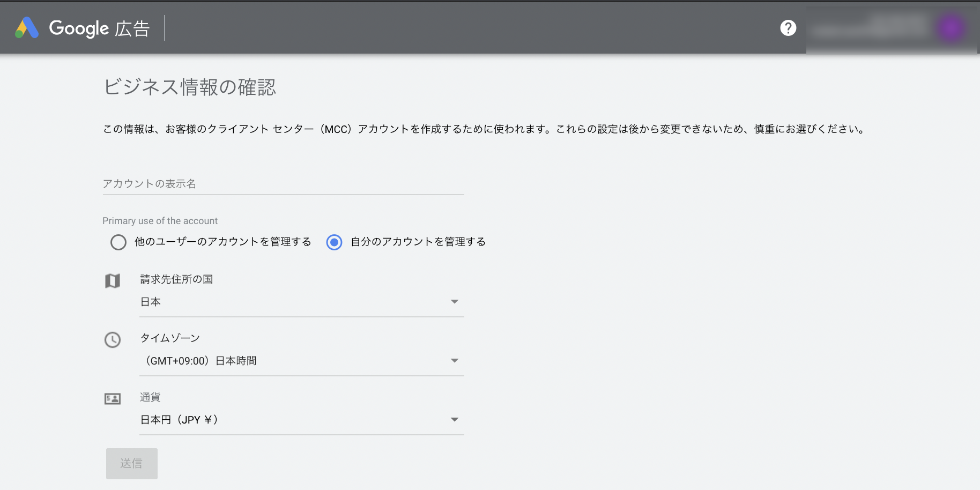
Task: Open the help question mark icon
Action: click(x=788, y=28)
